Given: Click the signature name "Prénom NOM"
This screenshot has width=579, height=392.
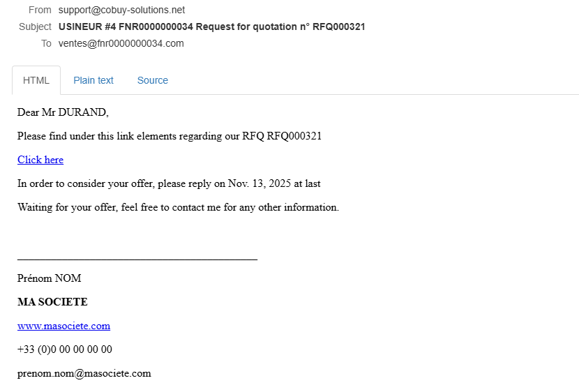Looking at the screenshot, I should tap(49, 278).
